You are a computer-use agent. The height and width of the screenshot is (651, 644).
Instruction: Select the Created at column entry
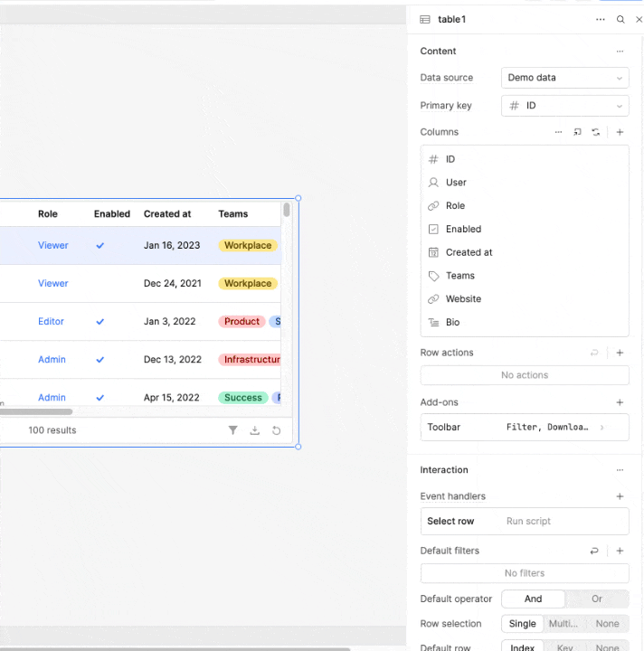[525, 252]
